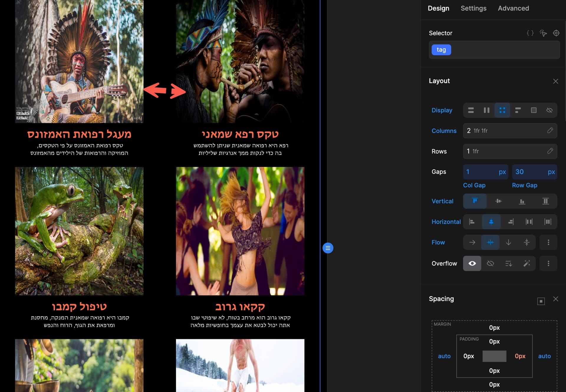Image resolution: width=566 pixels, height=392 pixels.
Task: Click the Horizontal property label
Action: coord(446,222)
